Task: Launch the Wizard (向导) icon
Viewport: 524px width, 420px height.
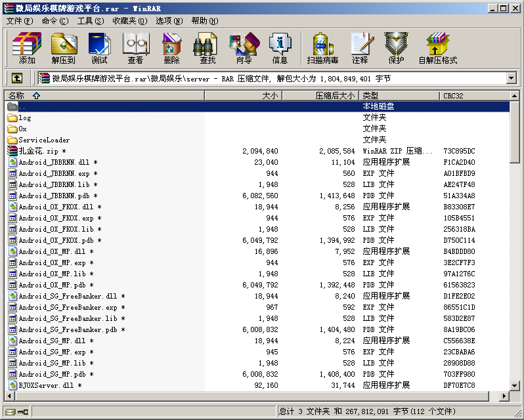Action: (244, 47)
